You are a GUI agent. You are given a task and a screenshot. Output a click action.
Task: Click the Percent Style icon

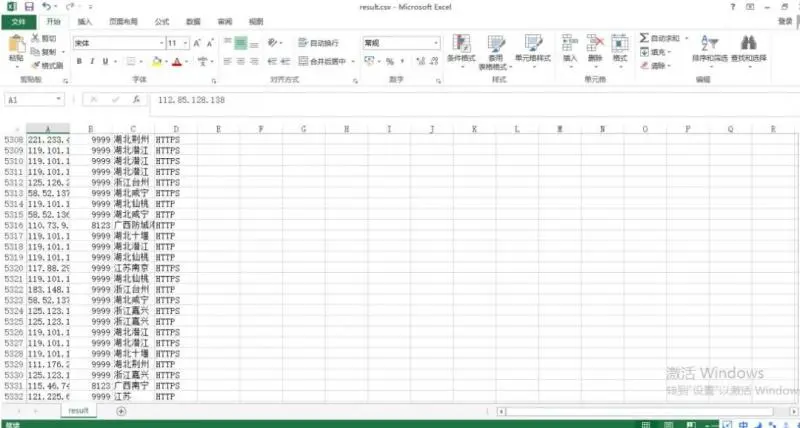390,62
